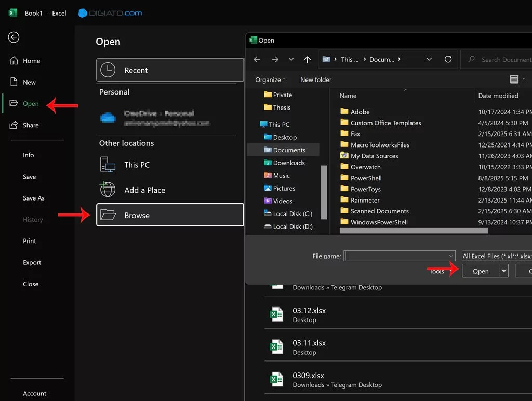
Task: Select Local Disk (D:) in tree
Action: [x=288, y=226]
